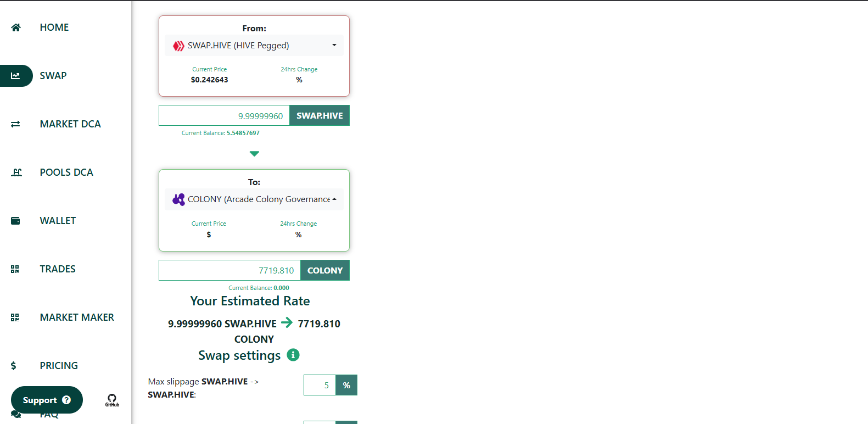
Task: Click Current Price label in To card
Action: point(209,224)
